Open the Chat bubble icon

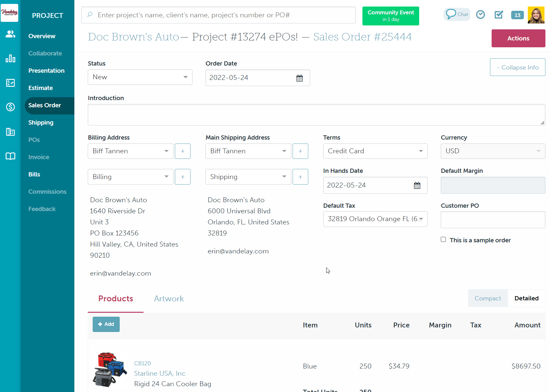[x=457, y=14]
